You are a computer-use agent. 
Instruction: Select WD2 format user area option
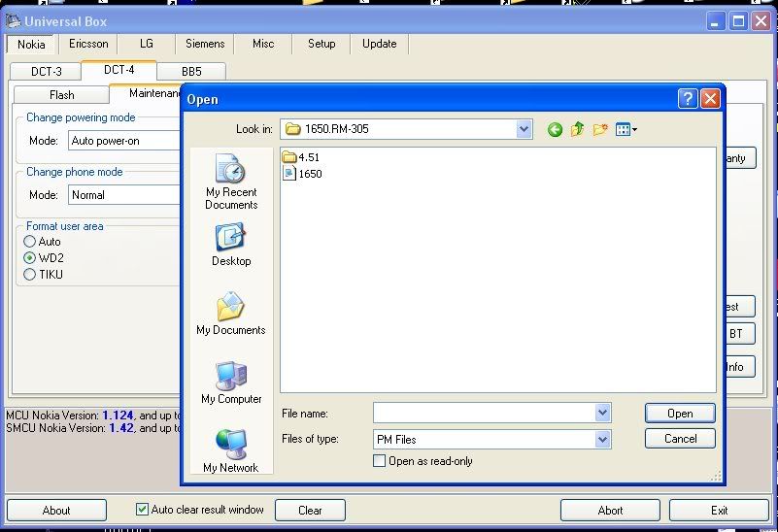[30, 258]
